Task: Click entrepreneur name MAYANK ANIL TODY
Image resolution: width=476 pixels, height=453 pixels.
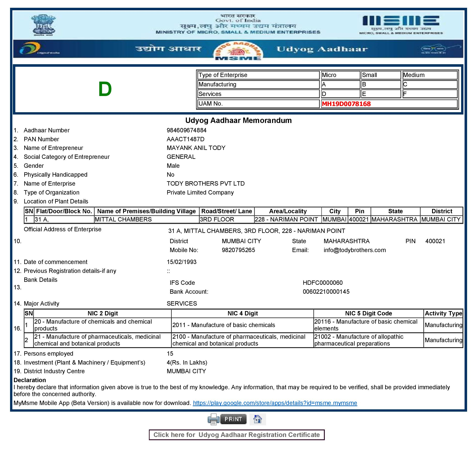Action: tap(196, 148)
